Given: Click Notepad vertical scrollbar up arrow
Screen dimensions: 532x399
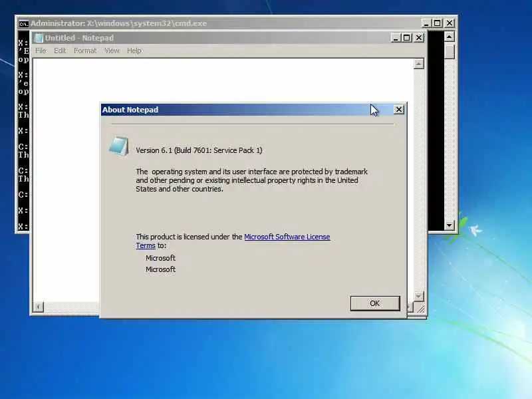Looking at the screenshot, I should [419, 64].
